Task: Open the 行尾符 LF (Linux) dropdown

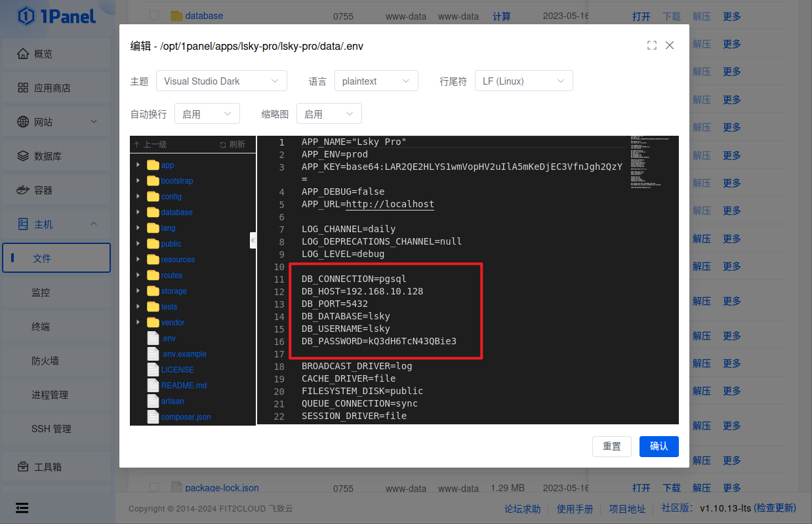Action: point(524,81)
